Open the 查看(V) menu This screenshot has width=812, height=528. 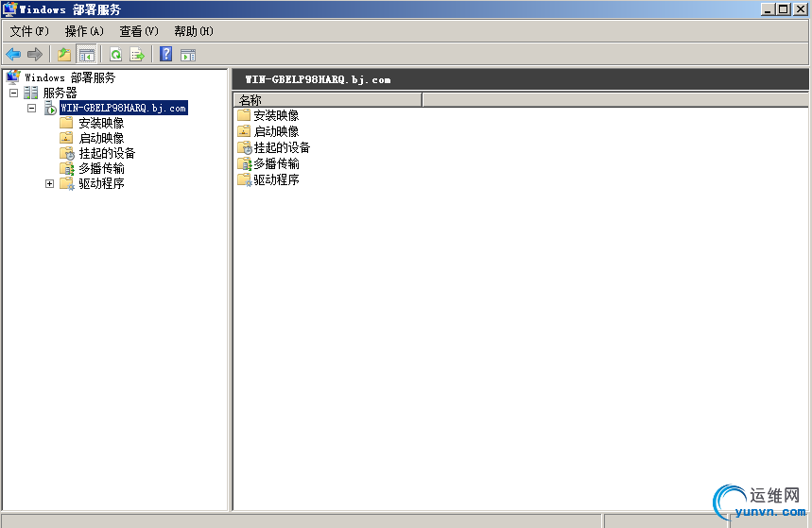139,31
